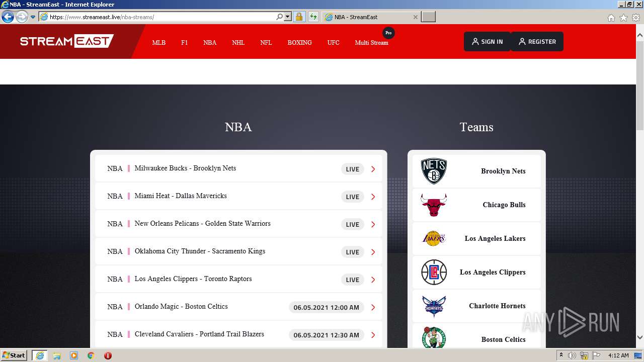
Task: Open the Los Angeles Lakers logo
Action: (x=434, y=238)
